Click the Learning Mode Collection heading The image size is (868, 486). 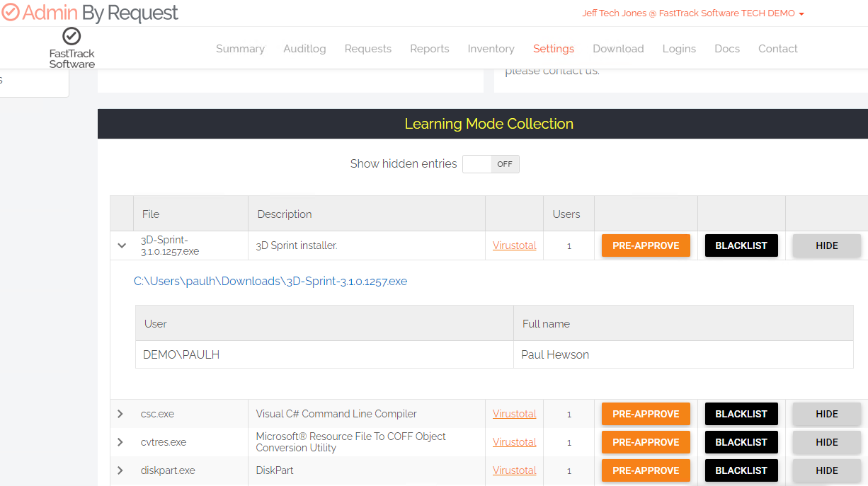[489, 124]
